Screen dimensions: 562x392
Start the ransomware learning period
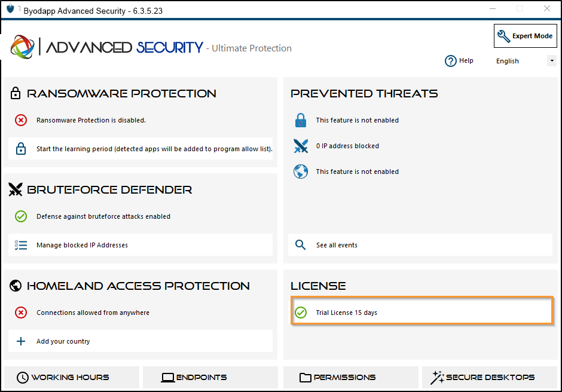click(x=140, y=149)
